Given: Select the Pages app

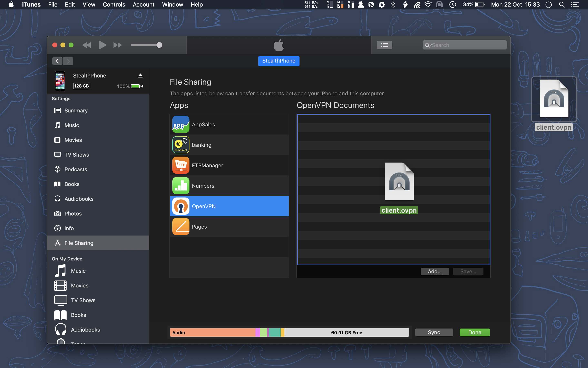Looking at the screenshot, I should [x=229, y=227].
